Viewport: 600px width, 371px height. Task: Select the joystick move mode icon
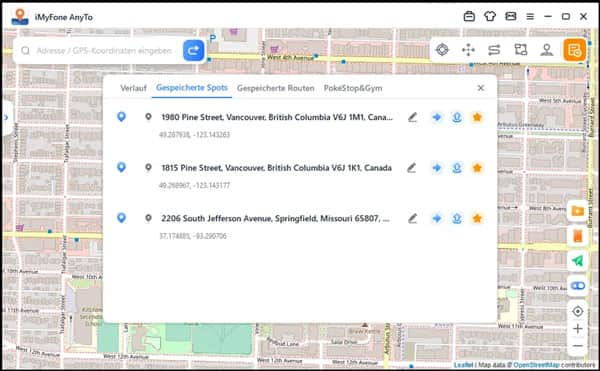468,50
